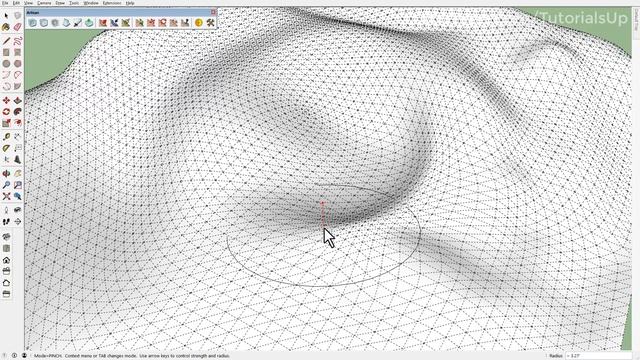Screen dimensions: 640x360
Task: Select the Arc tool
Action: pyautogui.click(x=6, y=75)
